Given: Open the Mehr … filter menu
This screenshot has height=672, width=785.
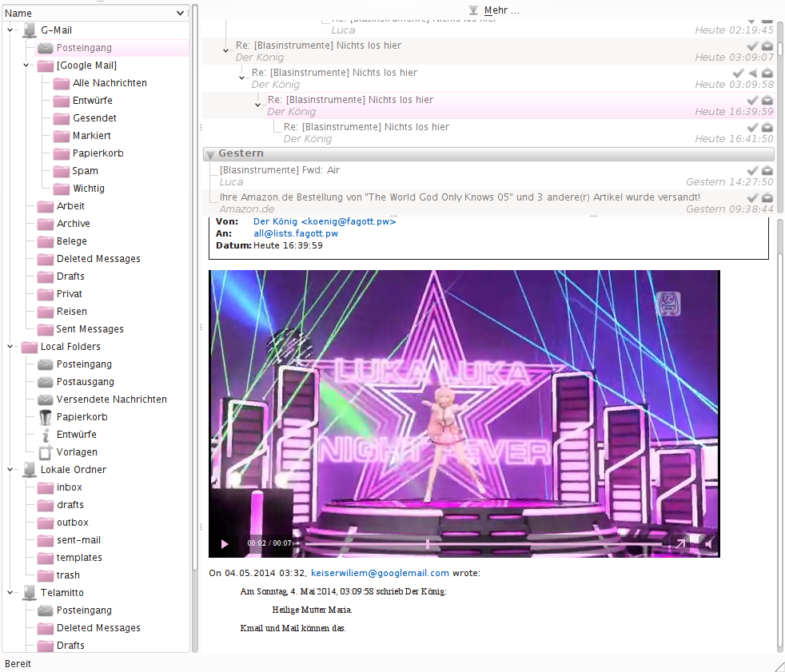Looking at the screenshot, I should click(x=495, y=10).
